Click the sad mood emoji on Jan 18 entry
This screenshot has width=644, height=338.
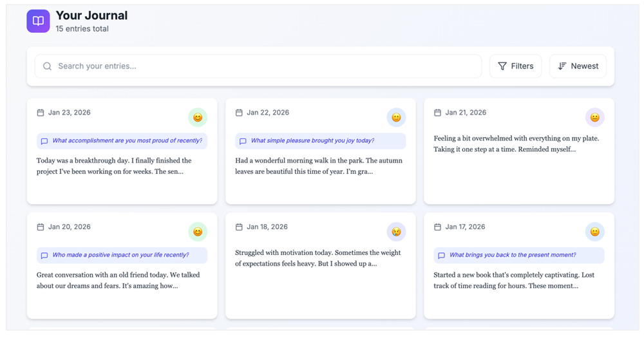pos(396,232)
